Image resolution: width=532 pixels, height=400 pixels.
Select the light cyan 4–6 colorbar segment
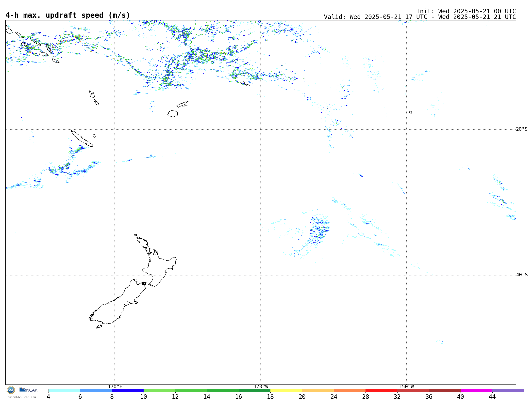(x=64, y=390)
